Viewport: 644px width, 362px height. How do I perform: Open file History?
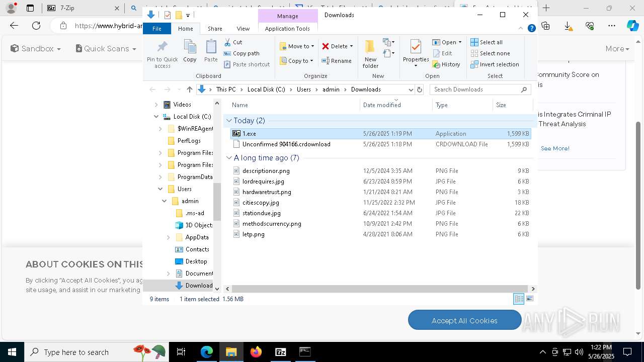(446, 64)
